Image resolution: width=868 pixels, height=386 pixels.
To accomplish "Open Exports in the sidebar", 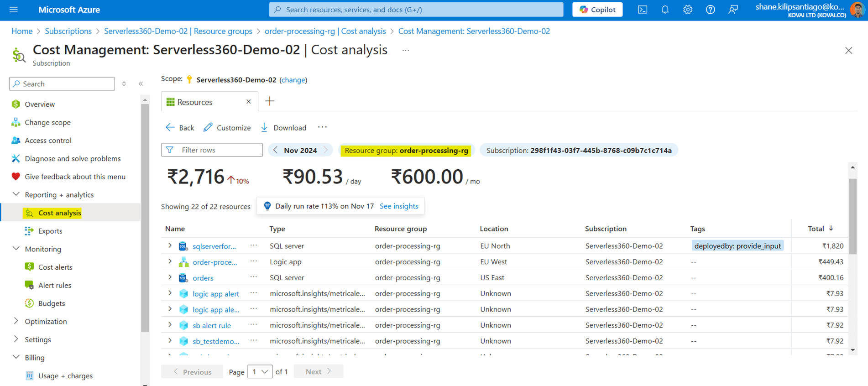I will coord(50,231).
